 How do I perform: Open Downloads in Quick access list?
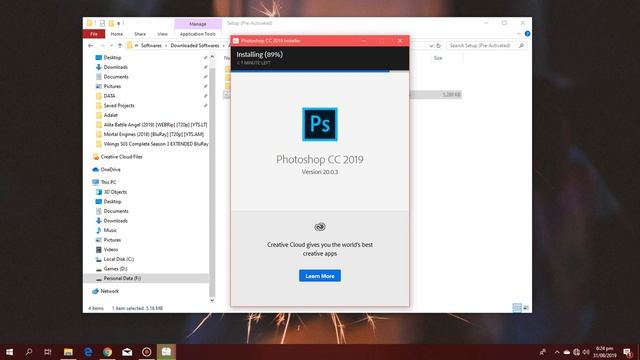coord(116,67)
